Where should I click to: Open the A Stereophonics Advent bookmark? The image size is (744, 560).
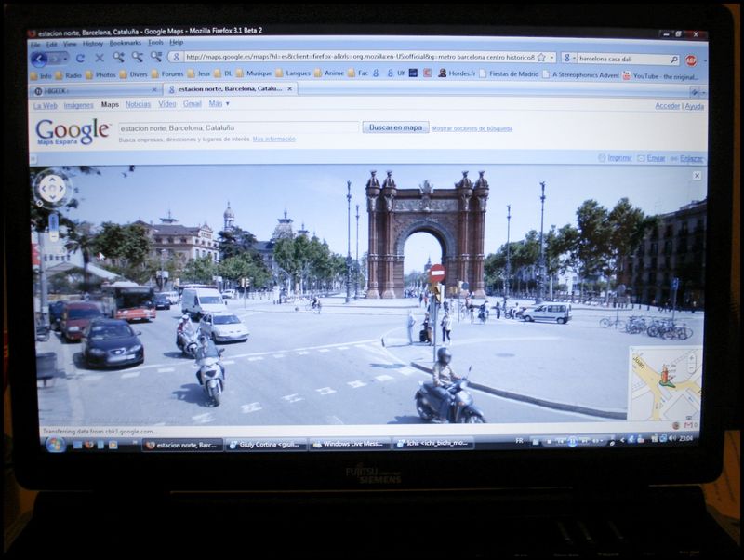[x=580, y=74]
